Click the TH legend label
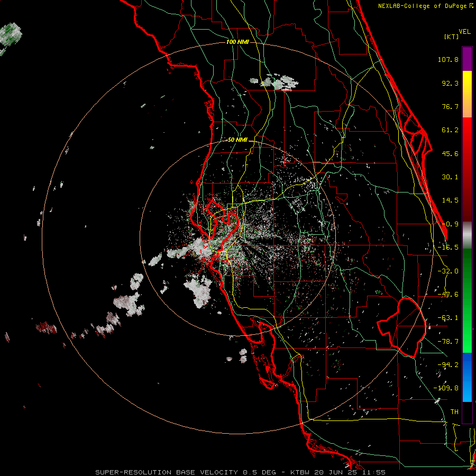This screenshot has height=476, width=476. [x=454, y=412]
